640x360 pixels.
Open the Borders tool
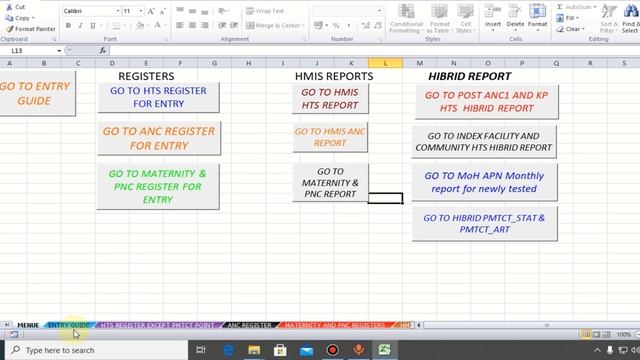click(117, 26)
